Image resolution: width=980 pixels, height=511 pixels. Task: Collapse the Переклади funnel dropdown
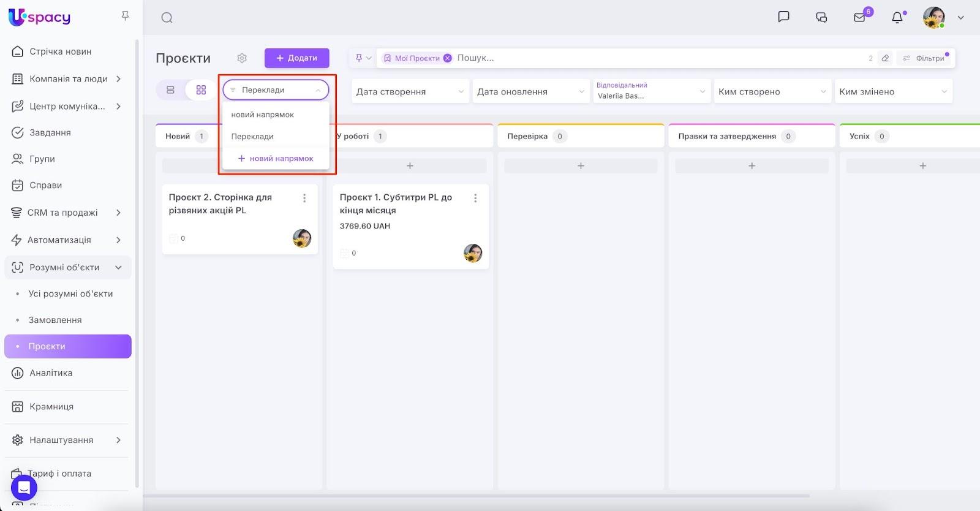click(276, 90)
